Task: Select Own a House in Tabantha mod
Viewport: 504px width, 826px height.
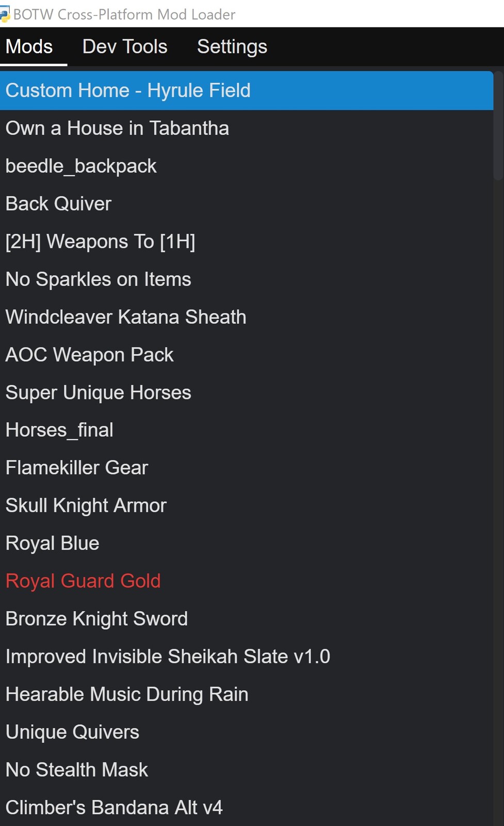Action: (247, 129)
